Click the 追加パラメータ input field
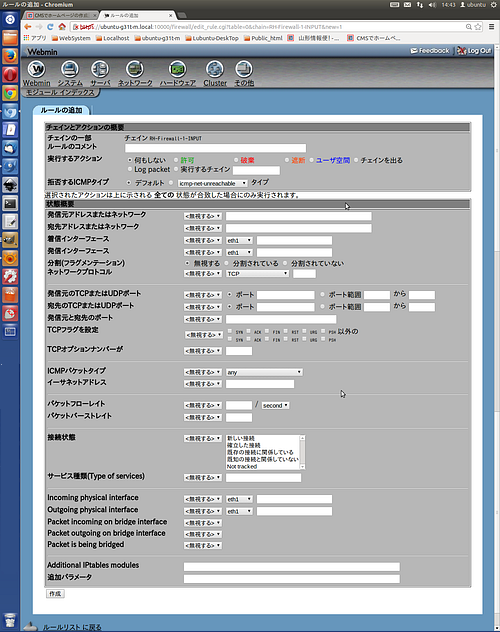The height and width of the screenshot is (632, 500). [292, 579]
